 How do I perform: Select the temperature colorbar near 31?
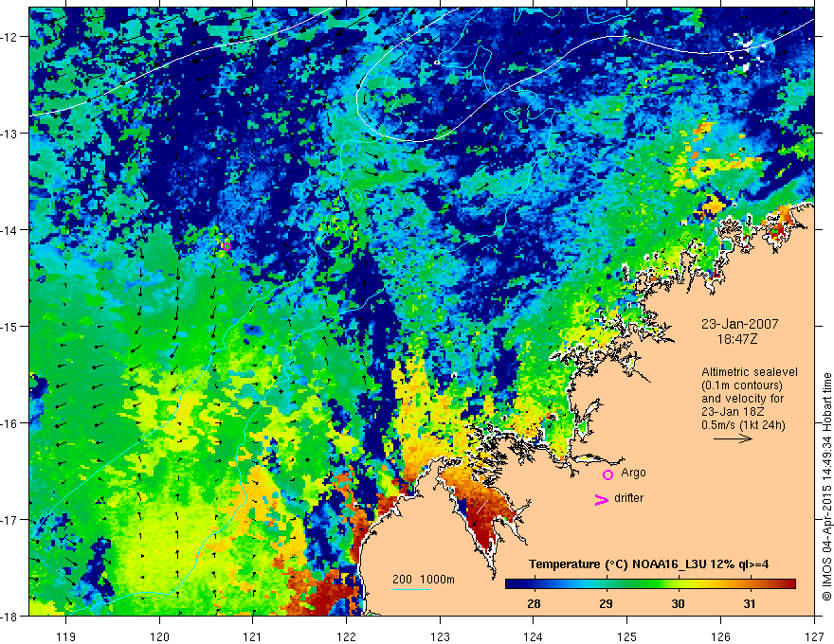pos(750,584)
